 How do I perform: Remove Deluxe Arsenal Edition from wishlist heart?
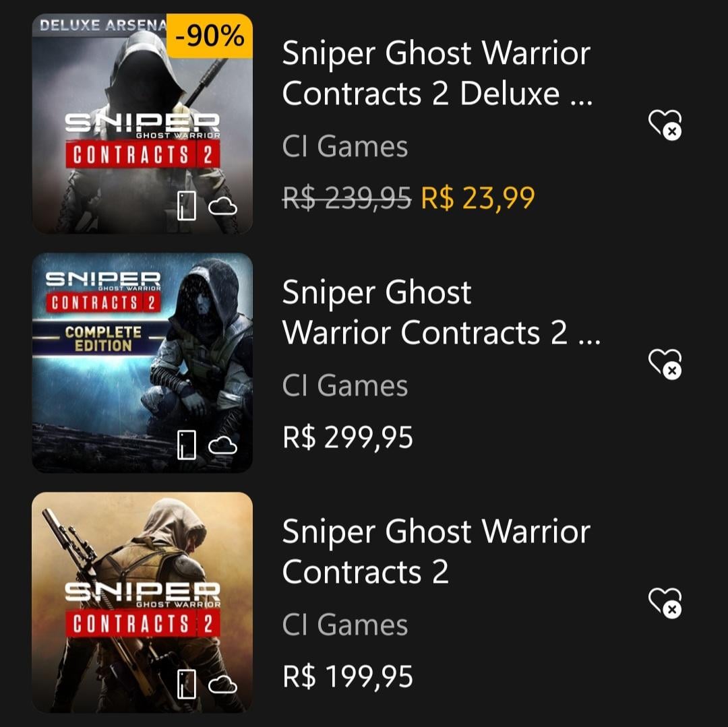[665, 124]
